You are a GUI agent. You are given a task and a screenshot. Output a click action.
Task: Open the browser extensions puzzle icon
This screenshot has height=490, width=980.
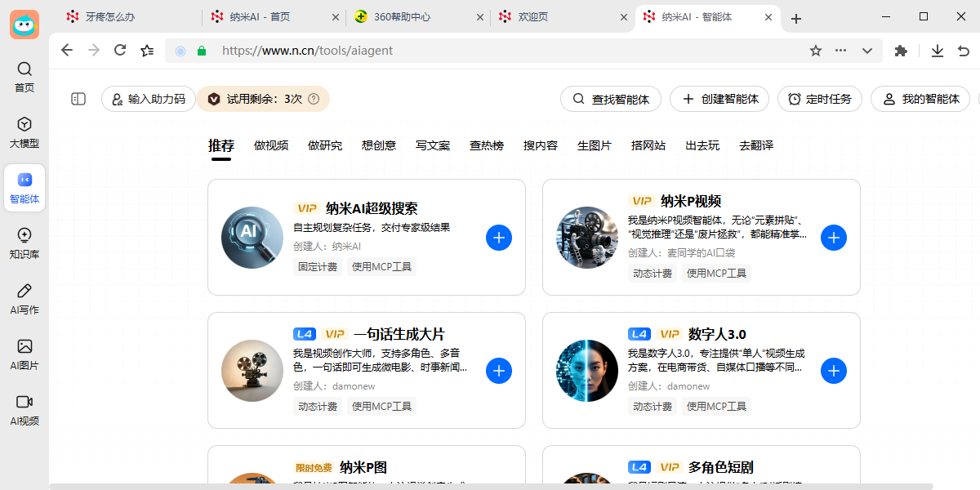click(x=900, y=50)
